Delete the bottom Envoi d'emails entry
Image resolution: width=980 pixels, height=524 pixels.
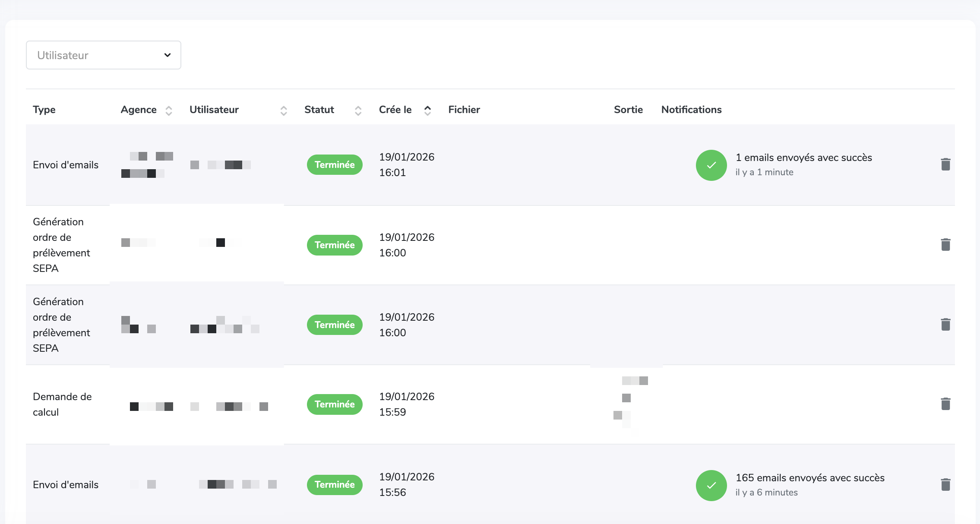coord(945,484)
